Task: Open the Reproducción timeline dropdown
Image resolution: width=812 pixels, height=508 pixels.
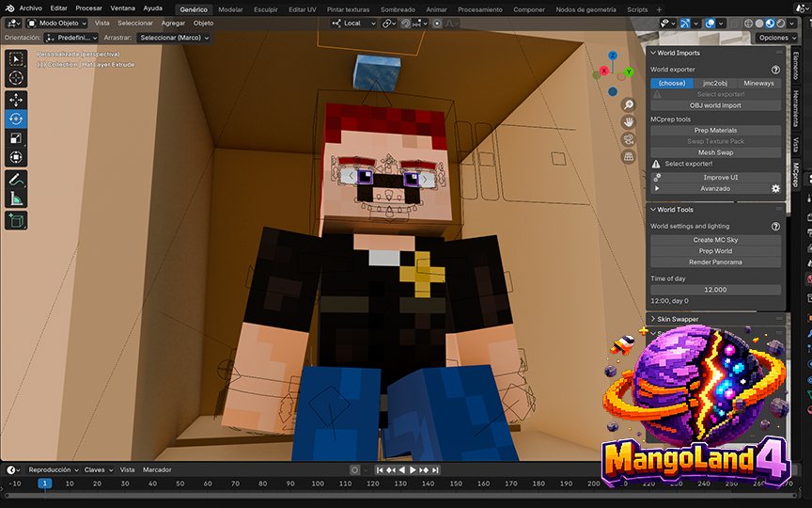Action: point(54,470)
